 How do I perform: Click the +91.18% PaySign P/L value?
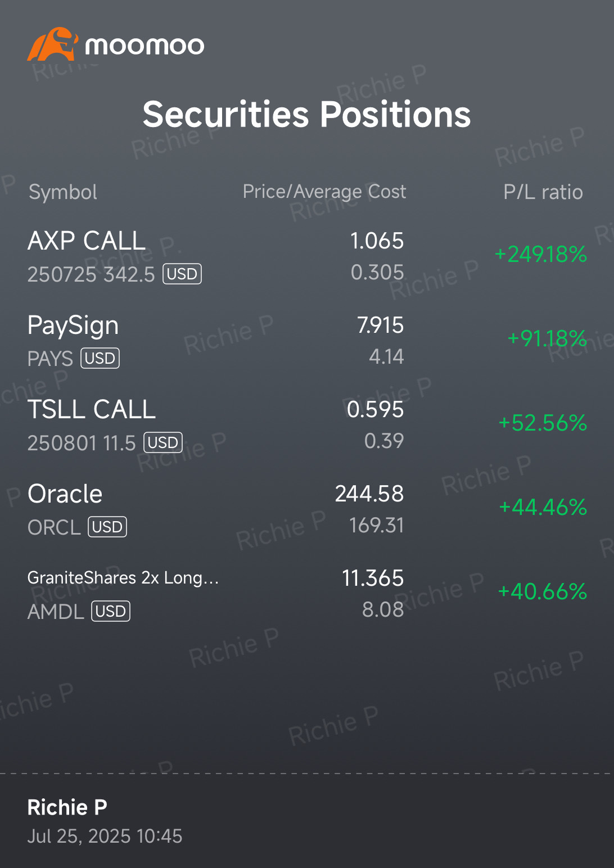pyautogui.click(x=547, y=338)
